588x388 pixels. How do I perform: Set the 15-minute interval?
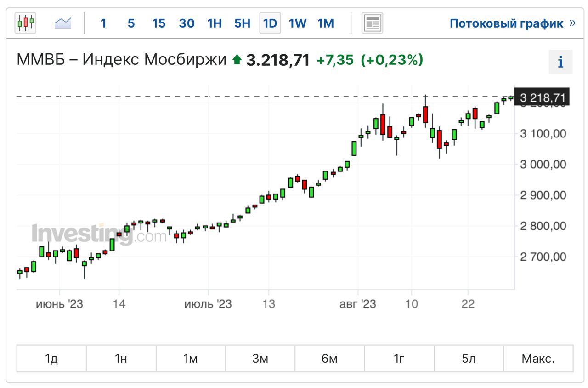click(158, 23)
